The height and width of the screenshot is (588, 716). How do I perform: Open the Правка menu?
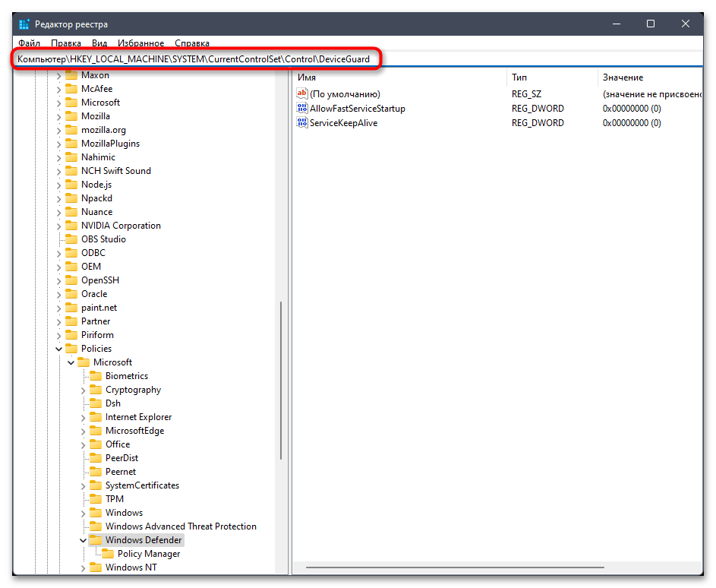66,43
